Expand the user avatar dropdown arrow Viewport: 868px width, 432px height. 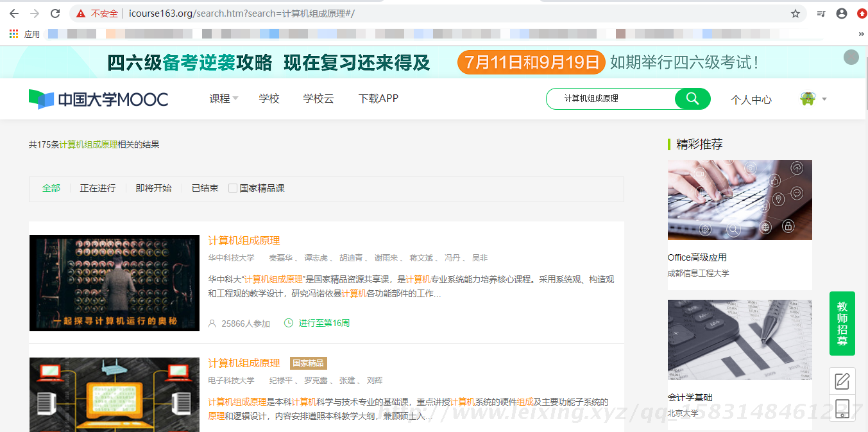pos(824,99)
